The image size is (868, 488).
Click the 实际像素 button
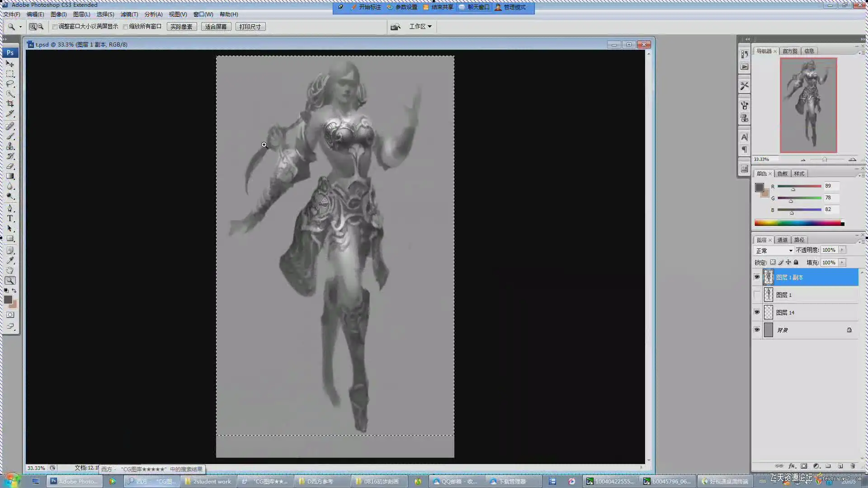[x=181, y=27]
